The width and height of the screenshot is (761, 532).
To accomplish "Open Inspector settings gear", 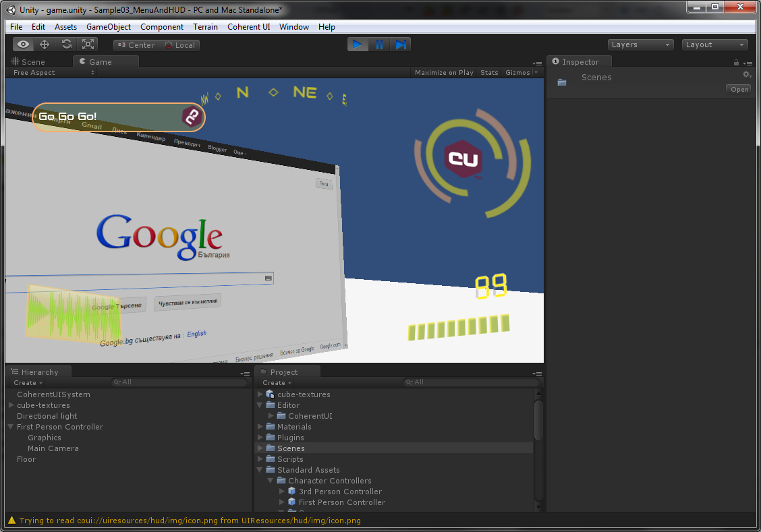I will tap(746, 74).
